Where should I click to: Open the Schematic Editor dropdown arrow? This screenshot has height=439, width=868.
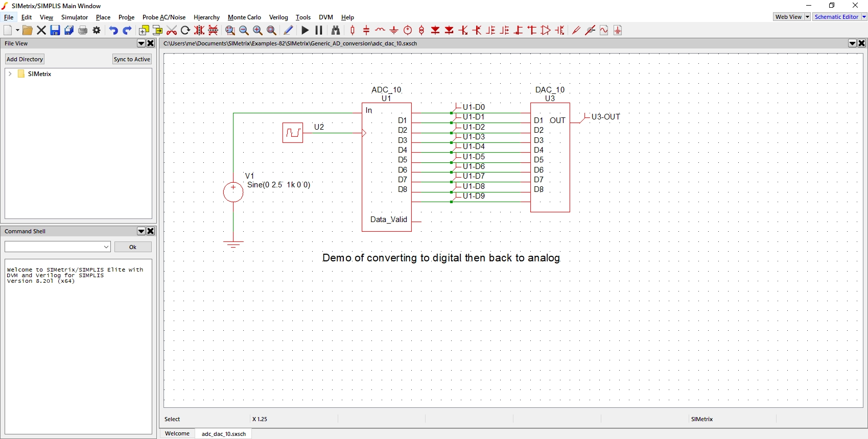coord(864,17)
